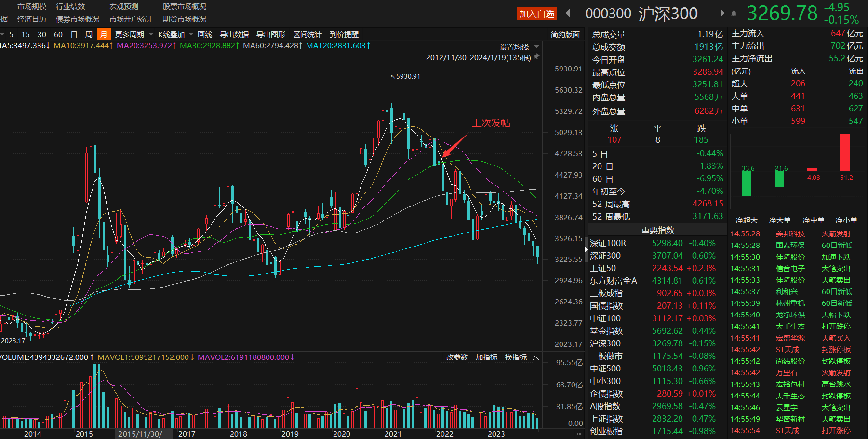The width and height of the screenshot is (868, 439).
Task: Click the MA120 moving average label
Action: [x=338, y=46]
